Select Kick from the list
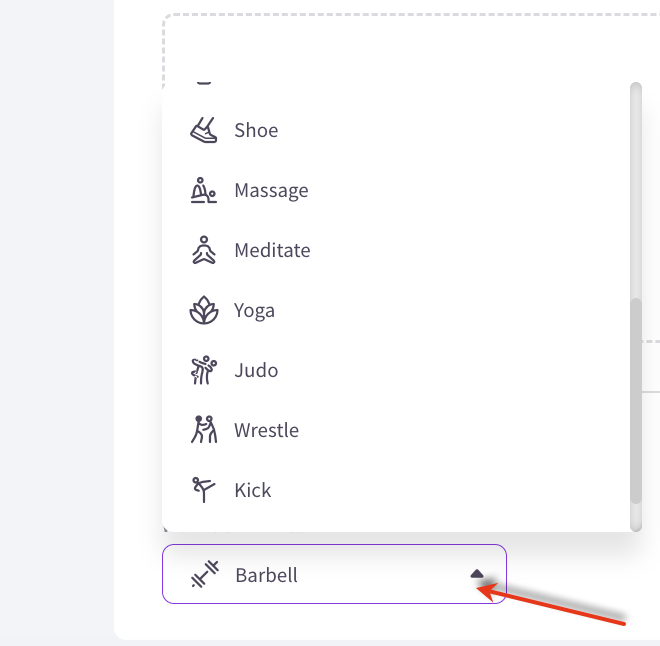Image resolution: width=660 pixels, height=646 pixels. click(x=396, y=490)
